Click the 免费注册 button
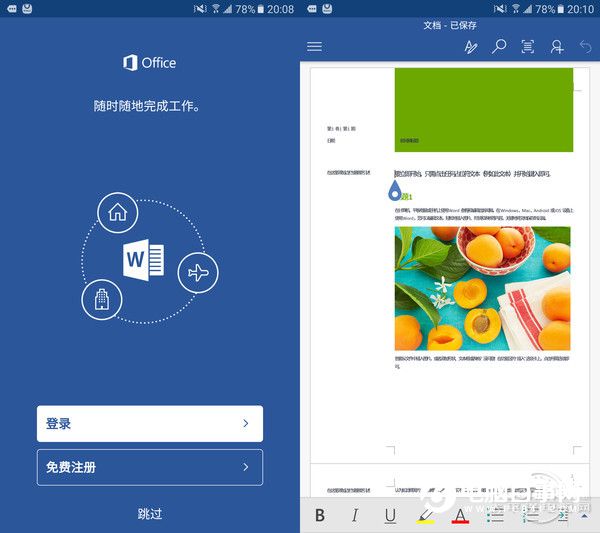600x533 pixels. [150, 467]
